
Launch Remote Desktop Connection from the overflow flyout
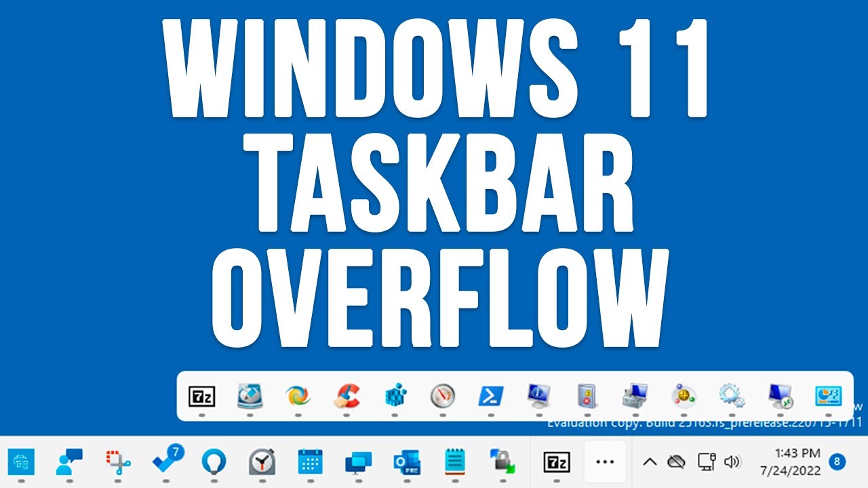[781, 396]
